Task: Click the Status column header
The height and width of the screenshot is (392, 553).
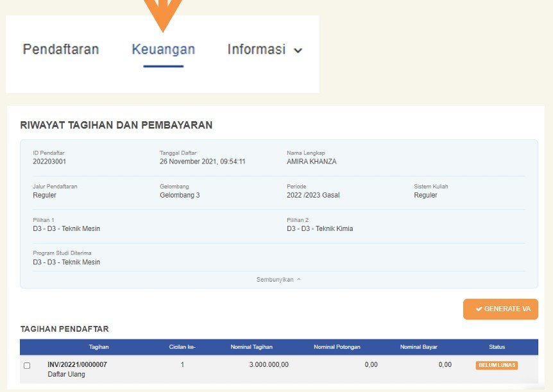Action: coord(497,347)
